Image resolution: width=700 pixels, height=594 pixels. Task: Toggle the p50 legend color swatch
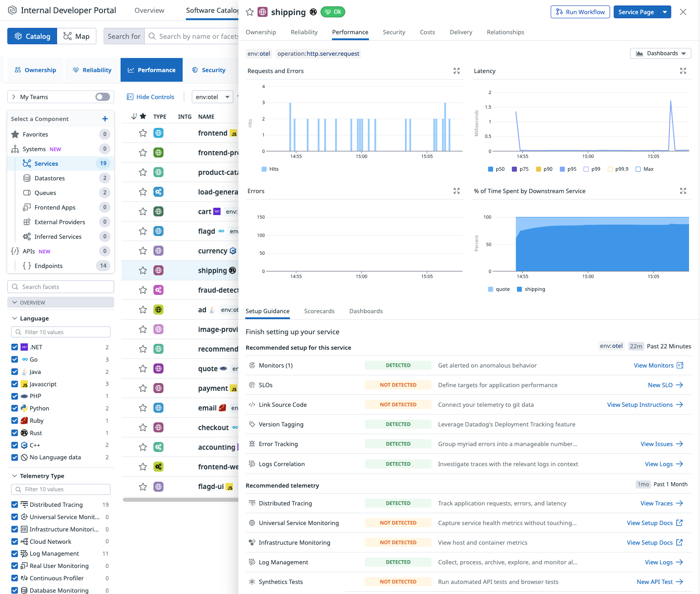pyautogui.click(x=491, y=169)
